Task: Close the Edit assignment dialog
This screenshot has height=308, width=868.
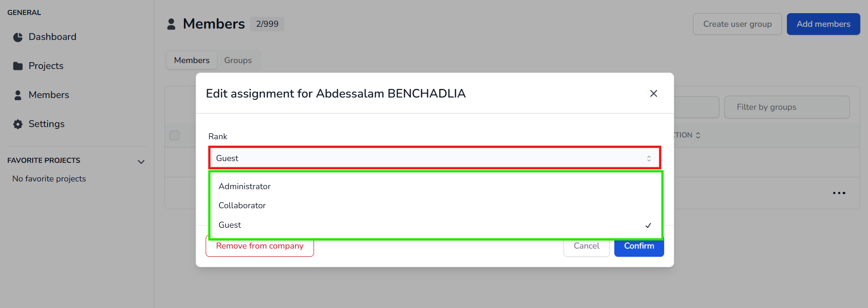Action: (x=653, y=93)
